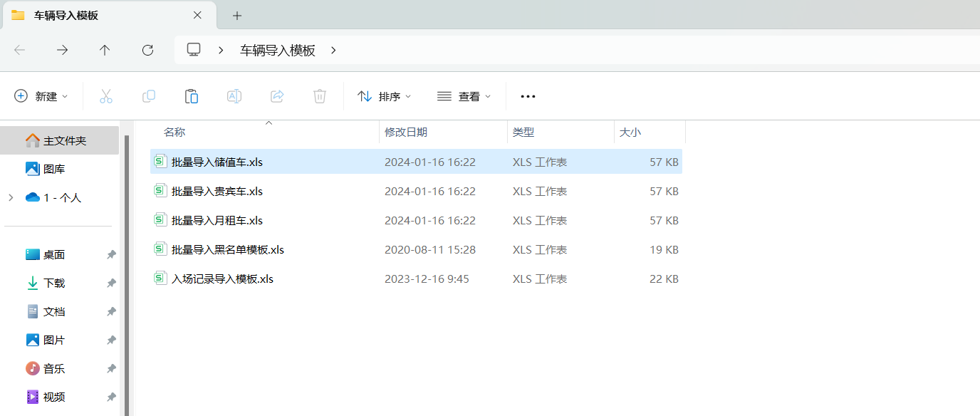Click the file icon of 批量导入贵宾车.xls
Screen dimensions: 980x416
pyautogui.click(x=160, y=191)
